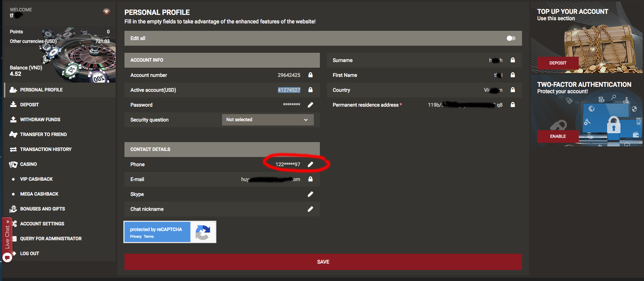Click the Deposit sidebar icon
This screenshot has height=281, width=644.
(13, 105)
